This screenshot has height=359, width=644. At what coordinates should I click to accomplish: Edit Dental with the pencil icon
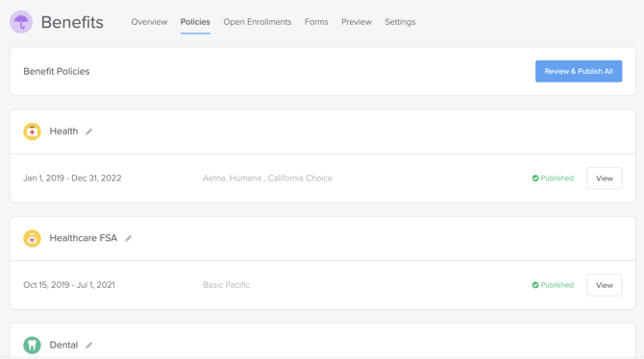click(88, 346)
